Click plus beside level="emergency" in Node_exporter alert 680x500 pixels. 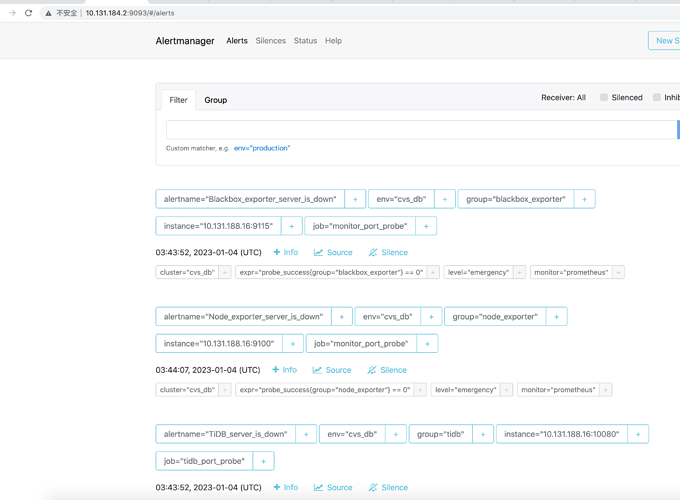pyautogui.click(x=506, y=390)
